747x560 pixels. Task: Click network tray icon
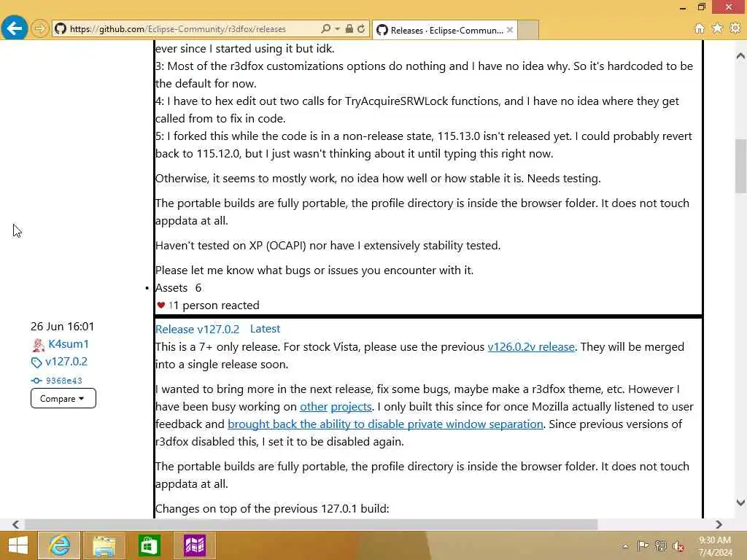[x=660, y=545]
